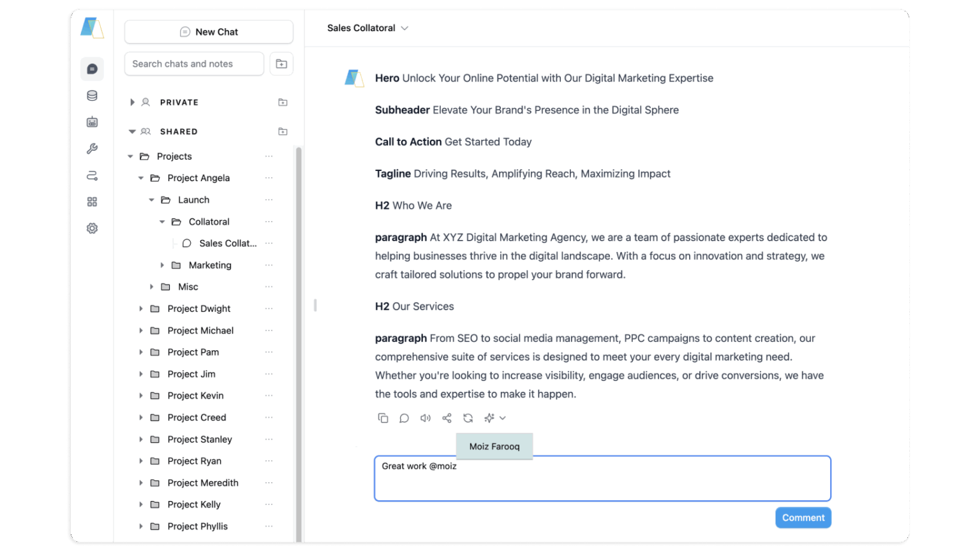This screenshot has height=552, width=980.
Task: Start a New Chat
Action: [209, 31]
